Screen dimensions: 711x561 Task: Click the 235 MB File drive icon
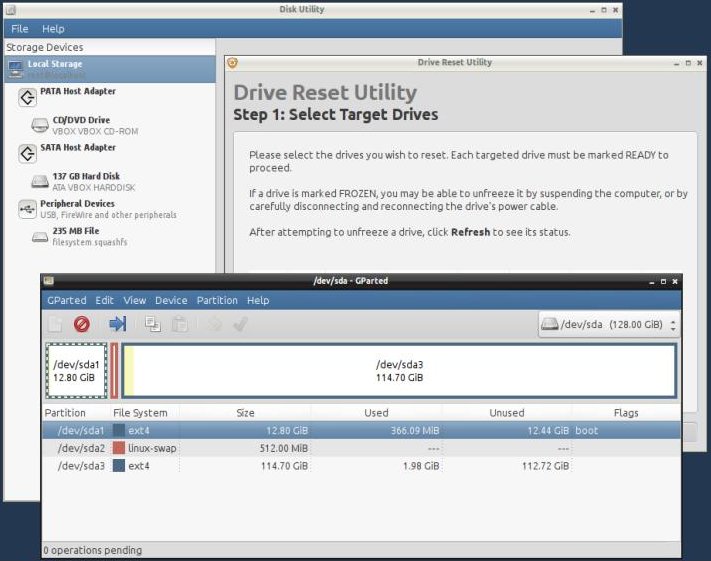tap(40, 237)
